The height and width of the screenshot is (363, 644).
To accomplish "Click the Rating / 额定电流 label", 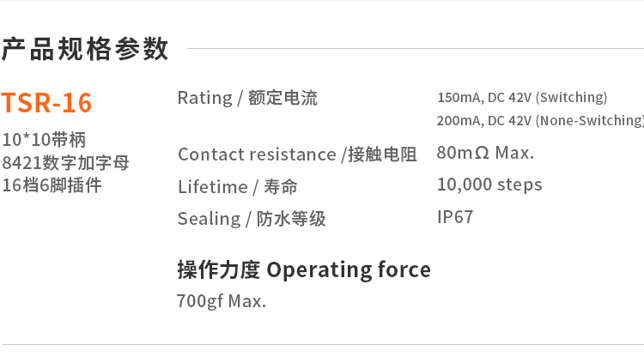I will coord(247,98).
